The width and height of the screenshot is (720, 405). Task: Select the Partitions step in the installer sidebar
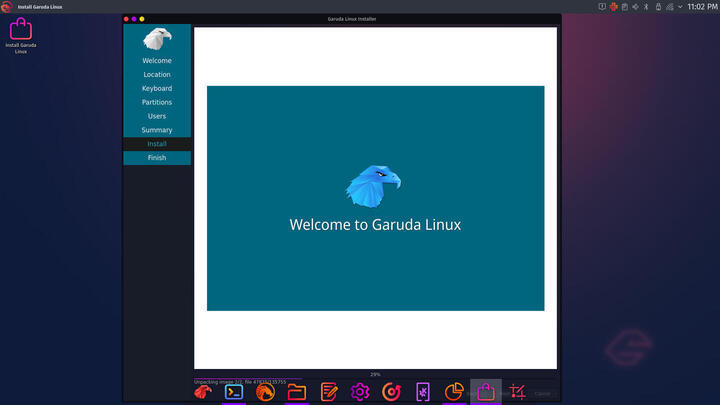[157, 102]
